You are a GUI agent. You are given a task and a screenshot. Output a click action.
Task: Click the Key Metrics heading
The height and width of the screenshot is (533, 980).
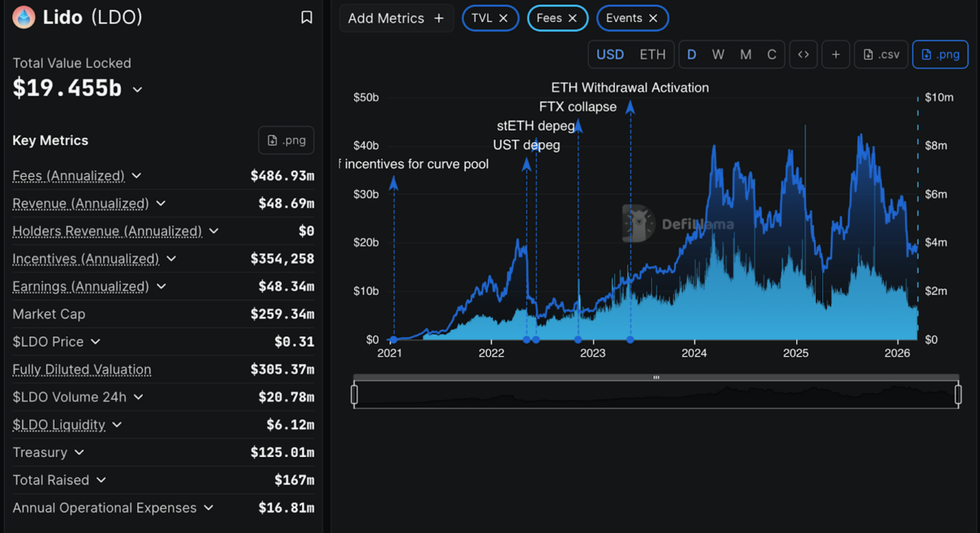[51, 140]
